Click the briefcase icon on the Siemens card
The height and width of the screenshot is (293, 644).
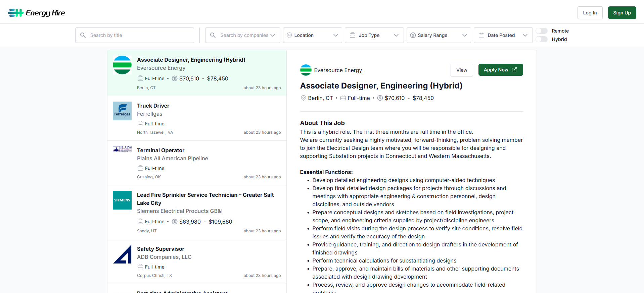point(140,222)
